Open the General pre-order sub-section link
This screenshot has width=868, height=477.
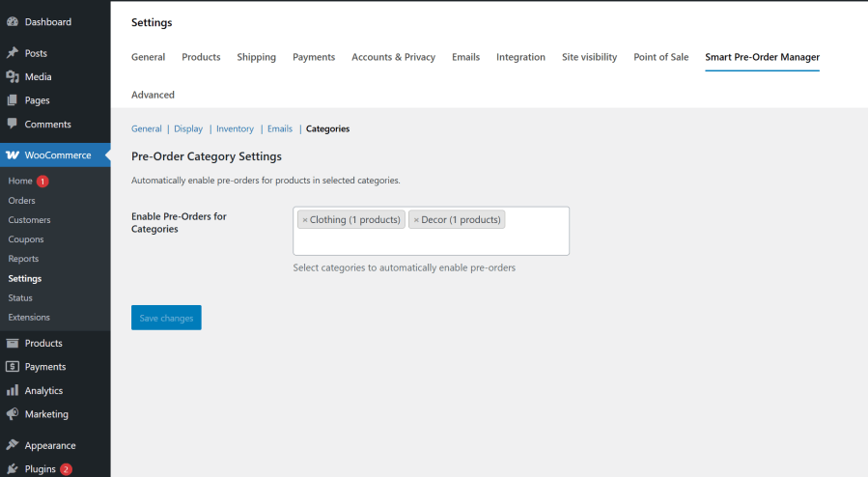[146, 128]
